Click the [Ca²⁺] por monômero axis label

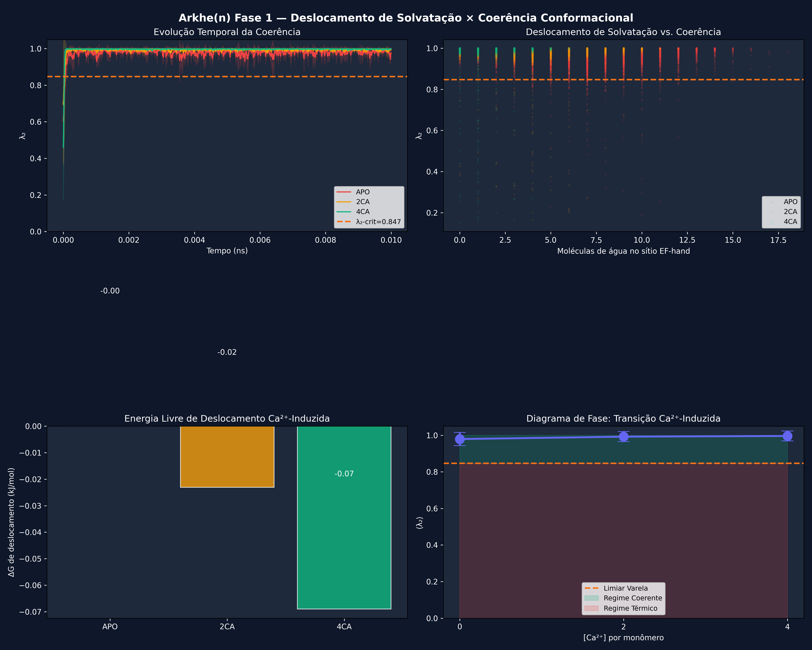623,638
